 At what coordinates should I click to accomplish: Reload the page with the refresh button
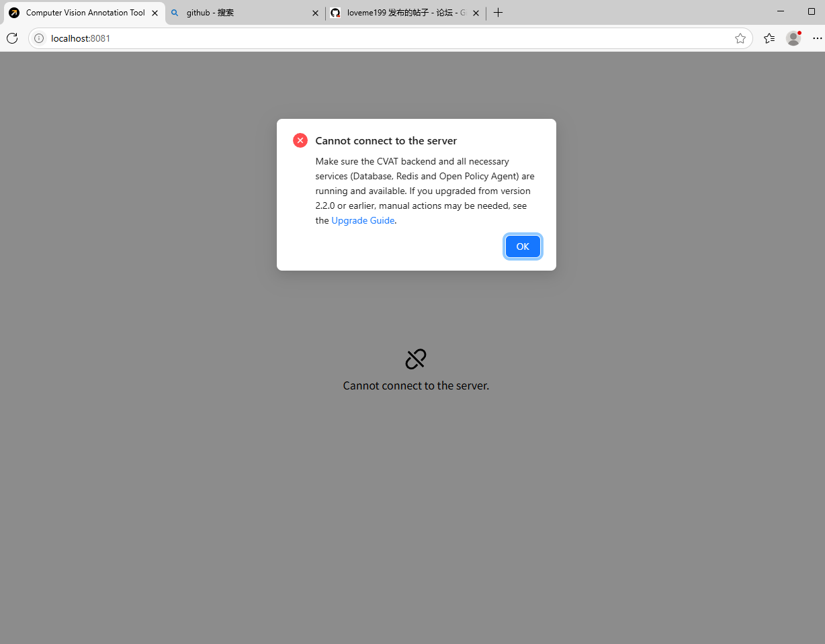coord(12,38)
